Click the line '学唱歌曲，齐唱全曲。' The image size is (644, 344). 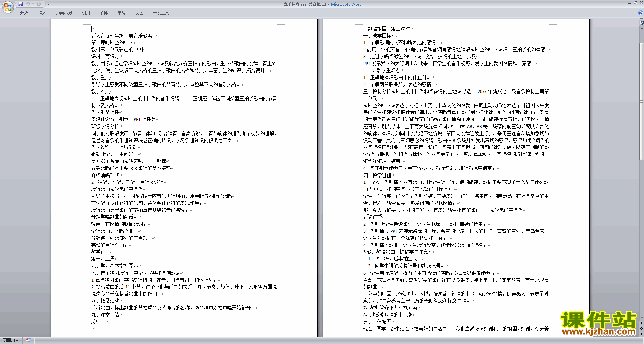click(x=114, y=231)
